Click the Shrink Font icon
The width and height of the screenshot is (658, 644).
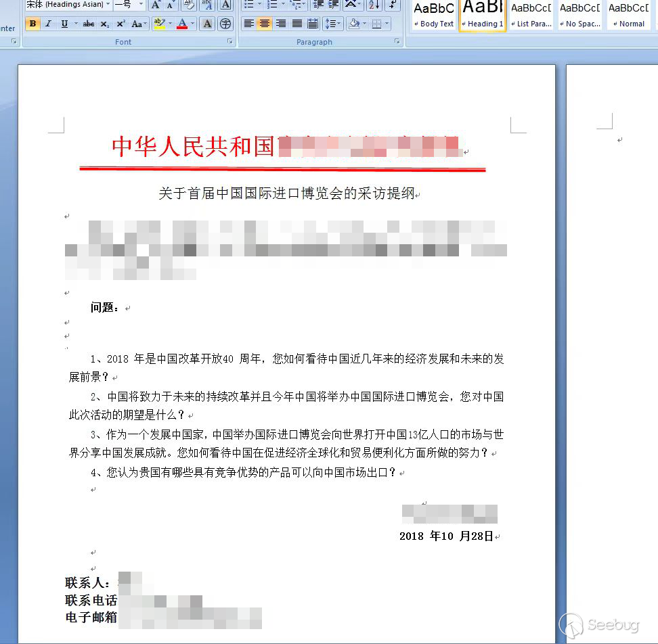point(171,5)
